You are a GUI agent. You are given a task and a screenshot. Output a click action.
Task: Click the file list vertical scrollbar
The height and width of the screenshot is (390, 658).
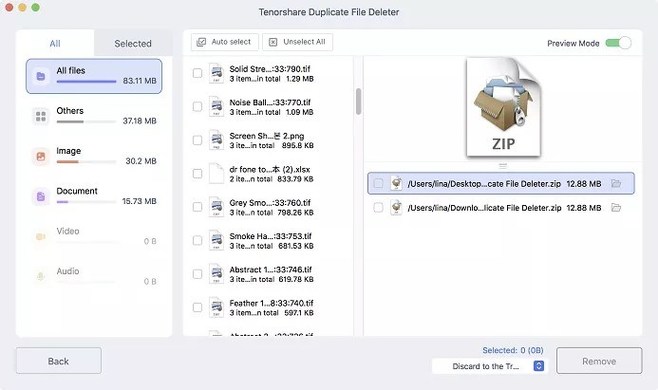click(358, 101)
